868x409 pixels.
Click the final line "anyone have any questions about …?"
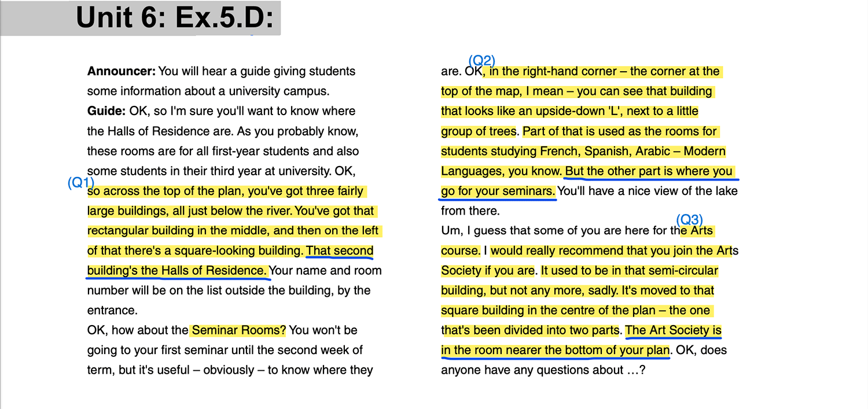[543, 370]
